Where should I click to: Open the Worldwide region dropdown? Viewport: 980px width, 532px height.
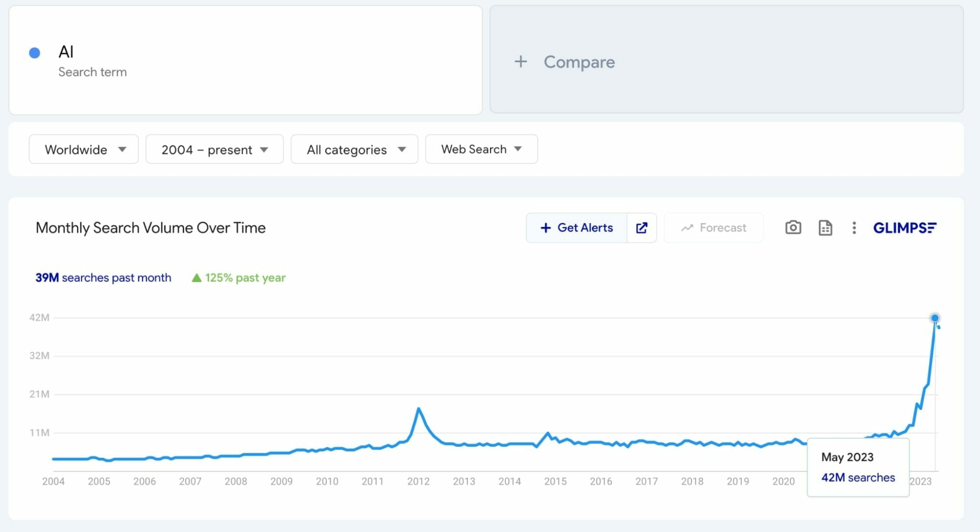point(83,149)
